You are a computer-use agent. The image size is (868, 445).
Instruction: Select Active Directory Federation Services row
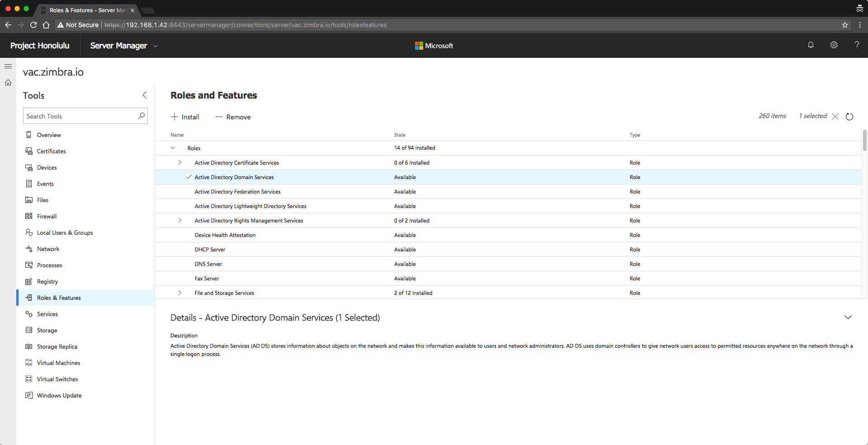508,192
